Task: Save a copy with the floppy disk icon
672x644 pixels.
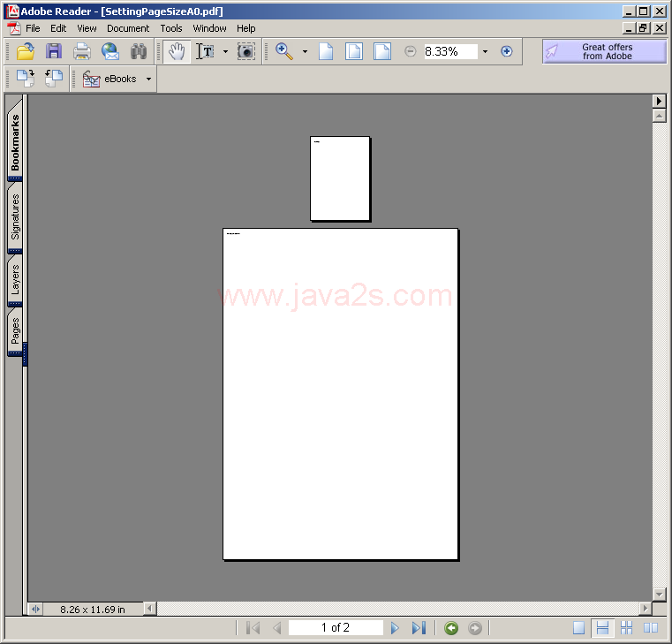Action: tap(54, 51)
